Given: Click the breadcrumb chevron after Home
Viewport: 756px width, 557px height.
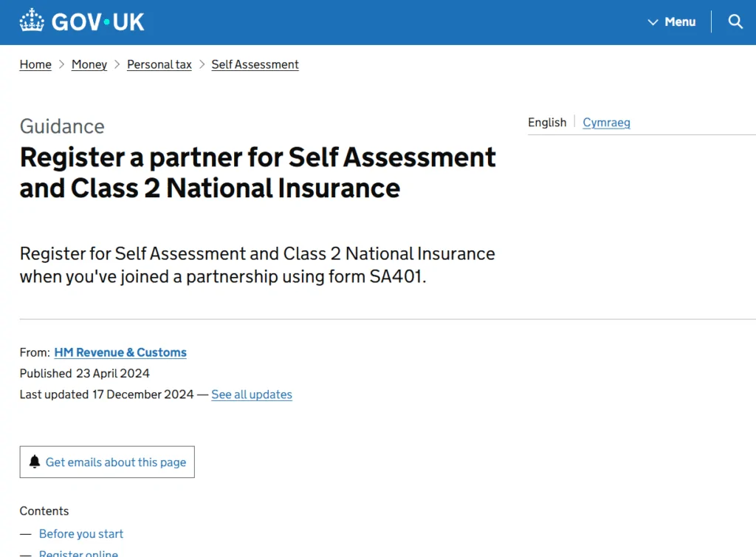Looking at the screenshot, I should coord(62,64).
